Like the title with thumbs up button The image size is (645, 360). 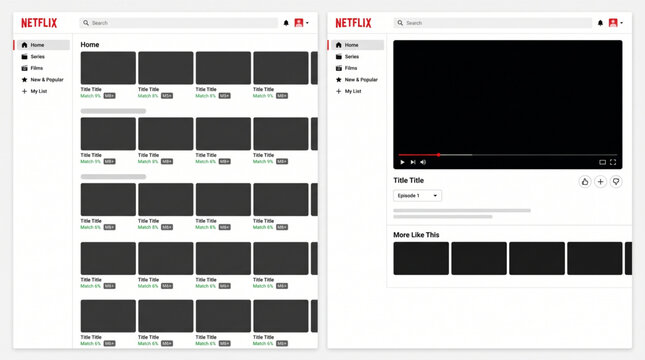pos(585,181)
